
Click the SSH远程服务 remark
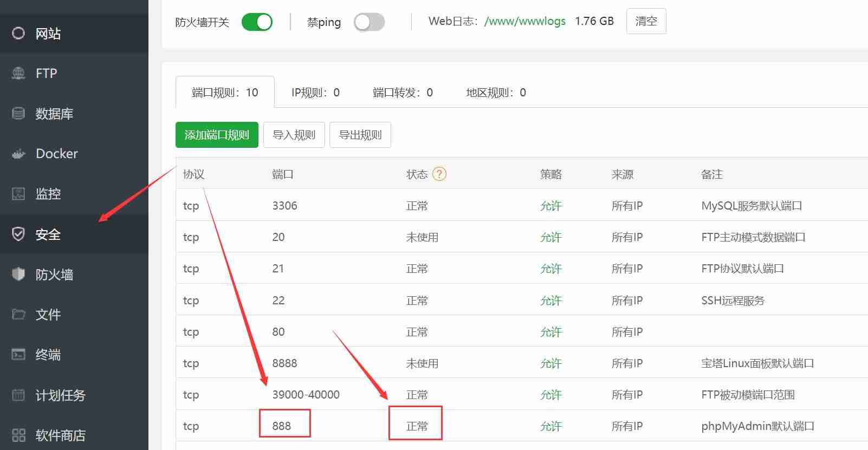pyautogui.click(x=733, y=301)
